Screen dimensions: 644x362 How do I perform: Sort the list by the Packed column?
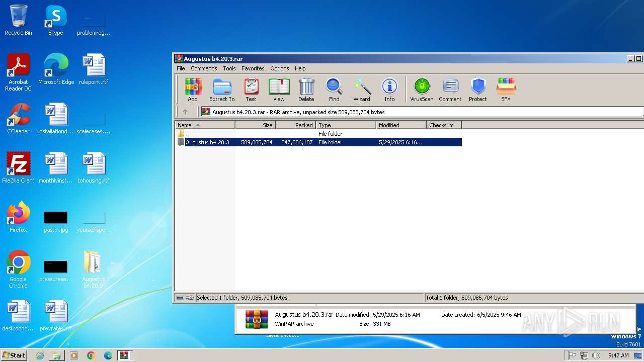296,125
